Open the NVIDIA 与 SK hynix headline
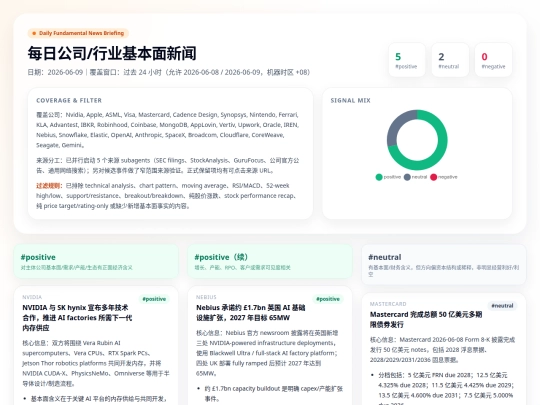540x405 pixels. tap(77, 318)
